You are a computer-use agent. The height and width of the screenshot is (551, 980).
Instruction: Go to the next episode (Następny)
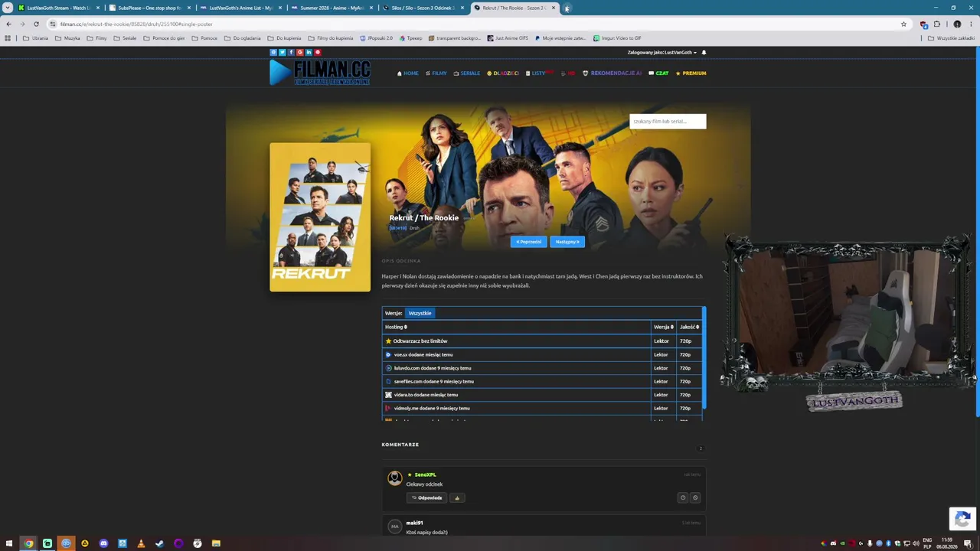[x=567, y=242]
